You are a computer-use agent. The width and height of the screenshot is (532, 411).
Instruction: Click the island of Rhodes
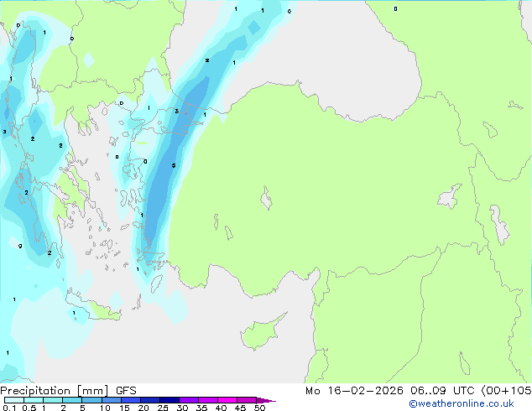(x=157, y=284)
